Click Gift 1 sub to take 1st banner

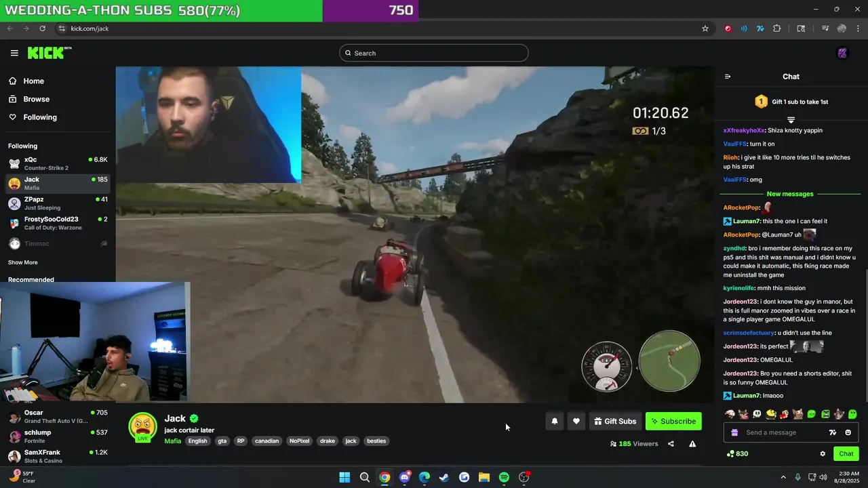[x=791, y=102]
